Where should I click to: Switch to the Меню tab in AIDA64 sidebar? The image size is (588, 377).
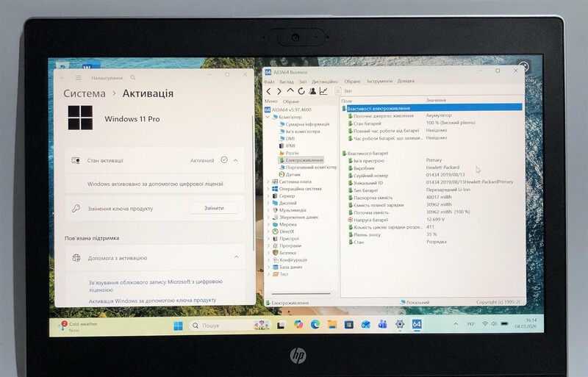coord(270,101)
